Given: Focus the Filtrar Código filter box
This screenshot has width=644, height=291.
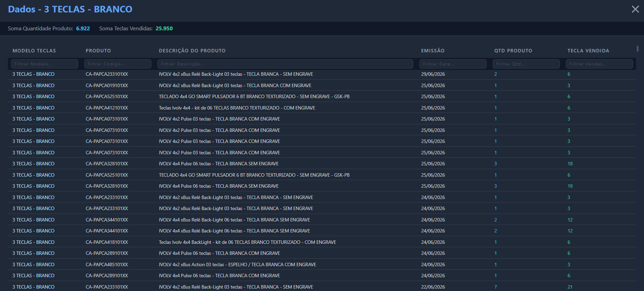Looking at the screenshot, I should [118, 64].
